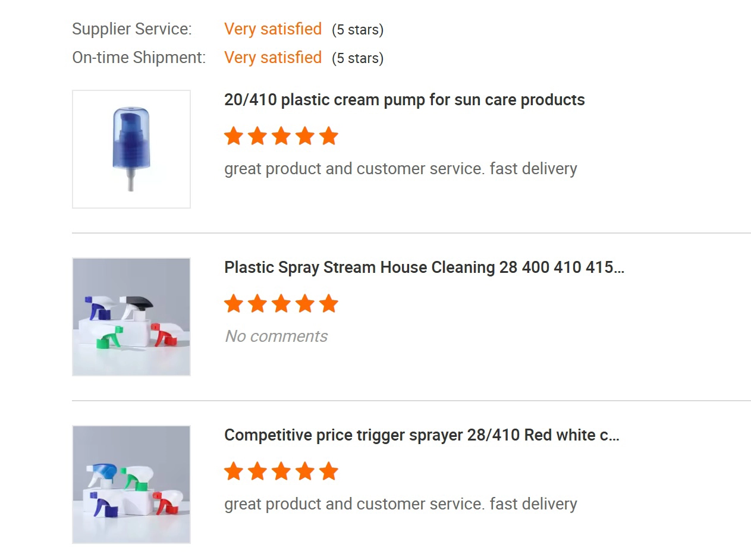Click On-time Shipment 'Very satisfied' rating text
This screenshot has width=751, height=560.
click(273, 58)
